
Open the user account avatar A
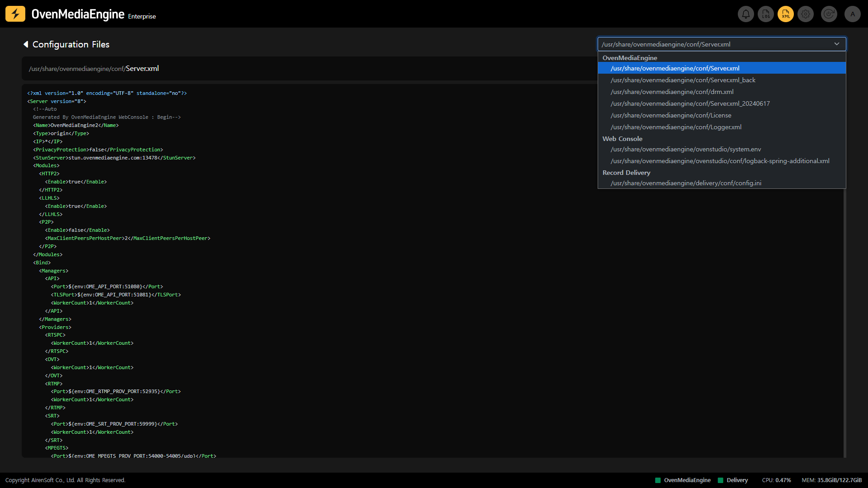pos(853,14)
